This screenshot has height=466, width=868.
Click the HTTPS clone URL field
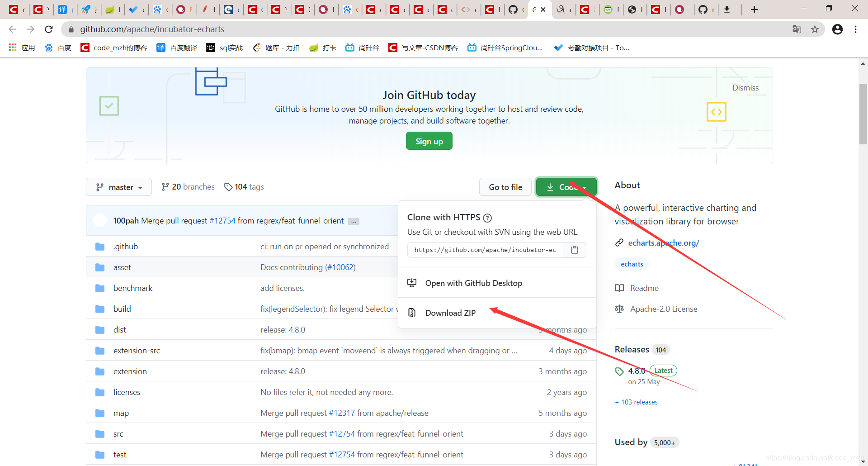click(485, 250)
